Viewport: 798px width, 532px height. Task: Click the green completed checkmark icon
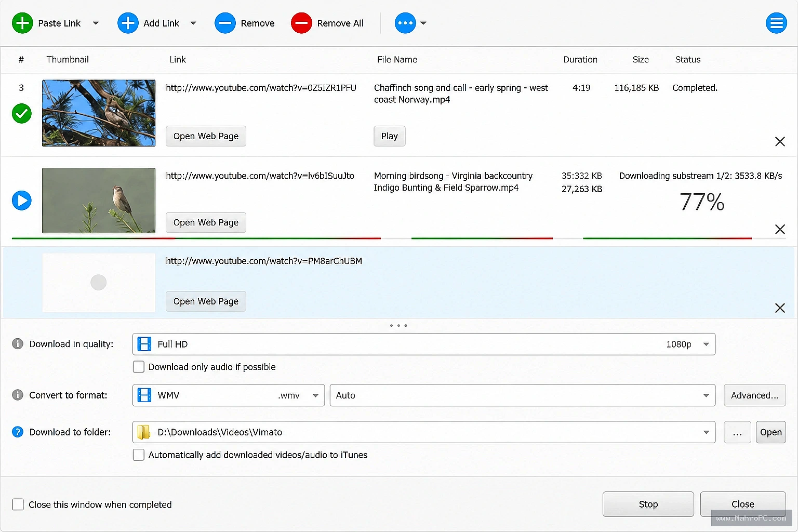click(22, 113)
